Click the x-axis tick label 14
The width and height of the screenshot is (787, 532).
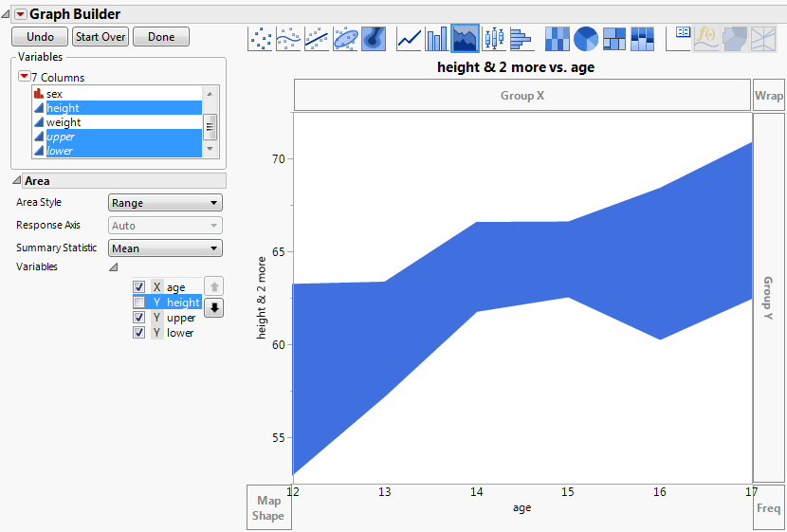pyautogui.click(x=476, y=492)
